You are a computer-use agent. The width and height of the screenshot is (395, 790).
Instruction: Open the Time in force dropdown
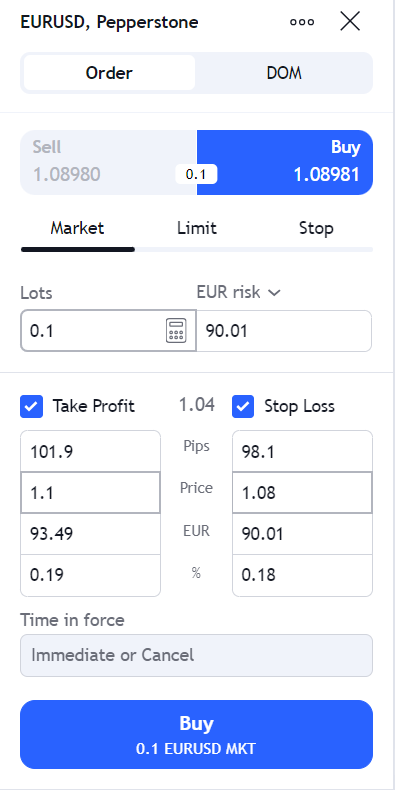[196, 655]
